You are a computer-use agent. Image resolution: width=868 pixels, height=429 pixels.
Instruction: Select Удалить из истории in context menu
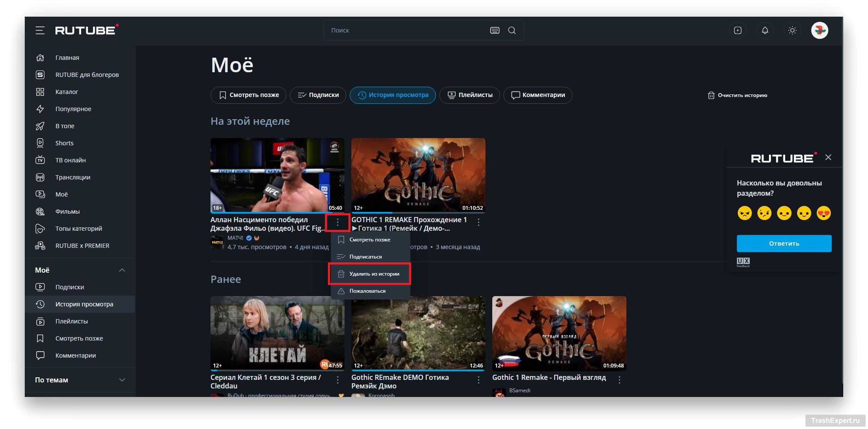coord(374,274)
